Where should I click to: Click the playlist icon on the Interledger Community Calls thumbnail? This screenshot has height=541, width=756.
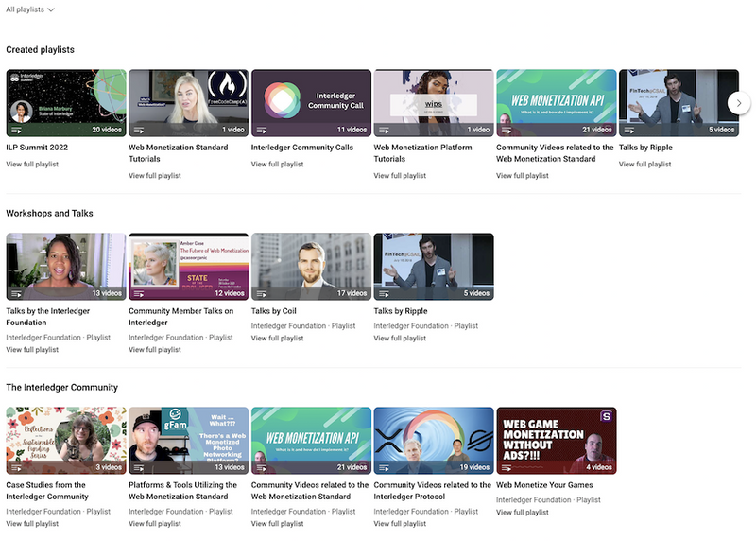tap(261, 130)
